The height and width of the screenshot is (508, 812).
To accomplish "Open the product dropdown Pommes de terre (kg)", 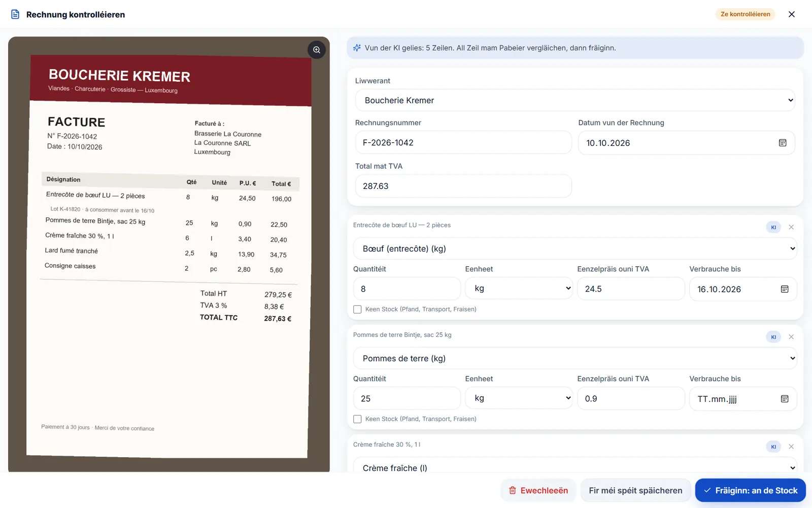I will point(575,358).
